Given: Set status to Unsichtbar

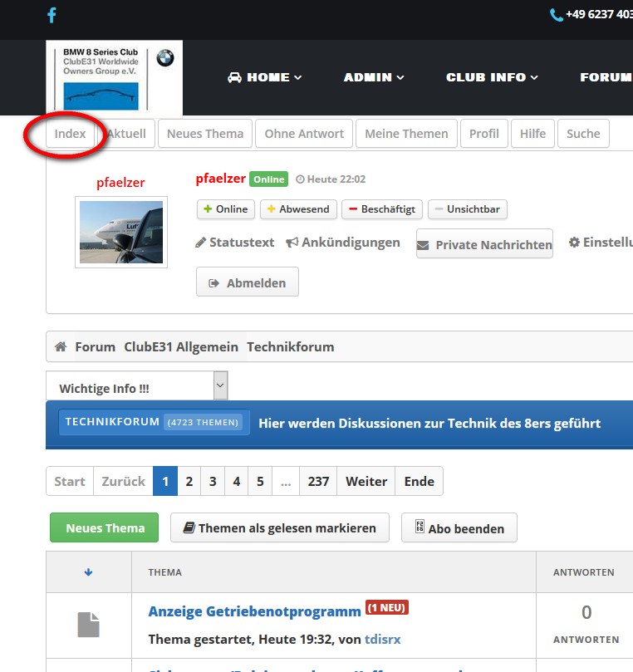Looking at the screenshot, I should click(467, 209).
